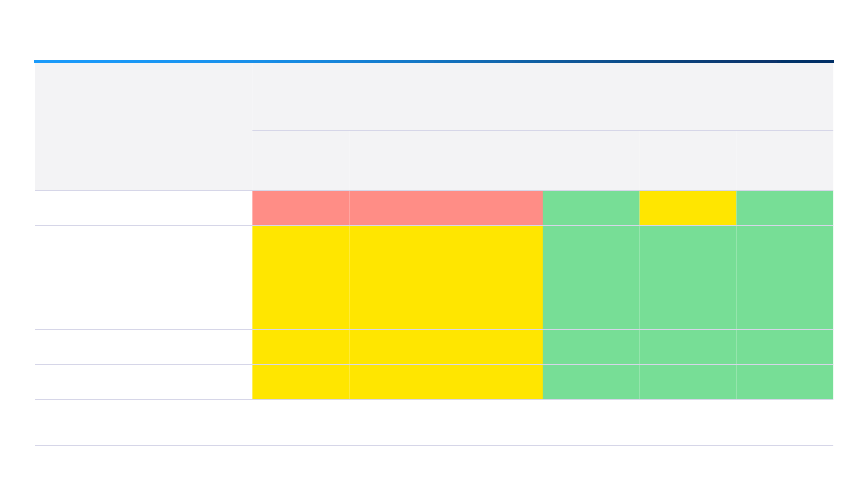Click the blank white label cell in last colored row
Viewport: 868px width, 488px height.
pyautogui.click(x=143, y=382)
